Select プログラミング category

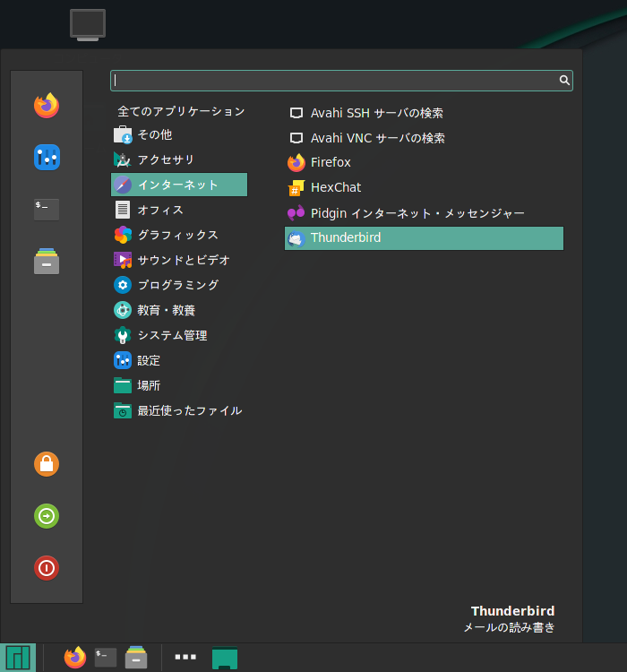click(x=179, y=285)
